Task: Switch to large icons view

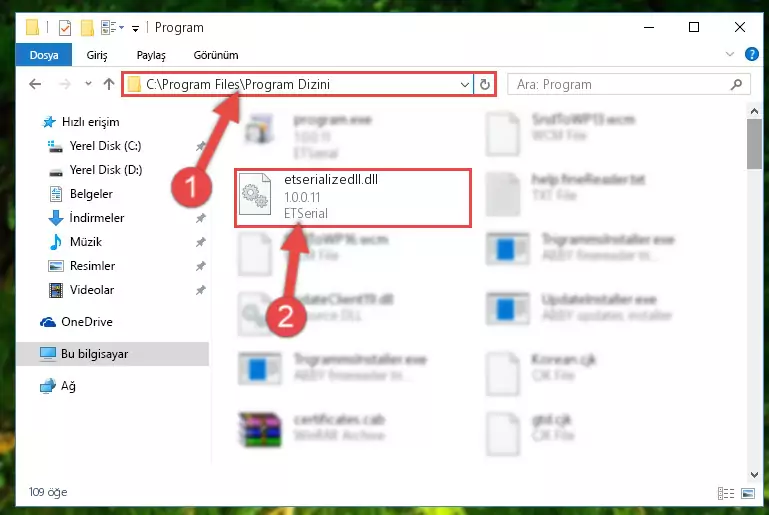Action: [748, 493]
